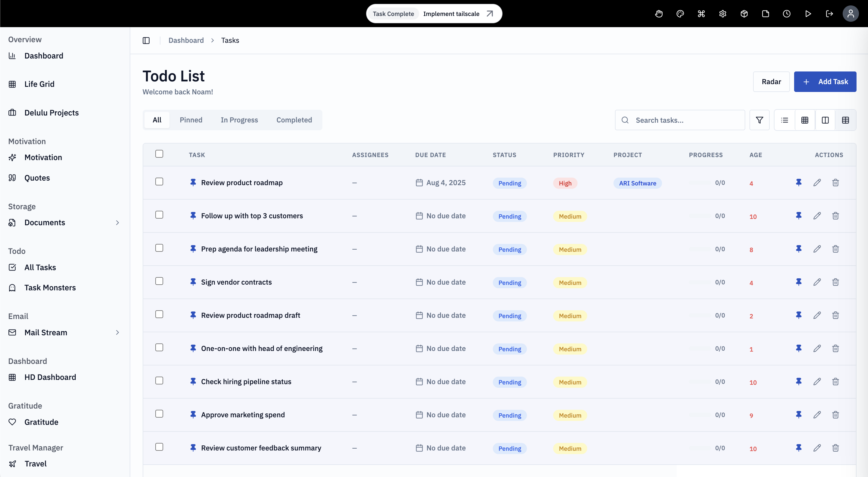Click the package box icon
Image resolution: width=868 pixels, height=477 pixels.
click(x=744, y=14)
